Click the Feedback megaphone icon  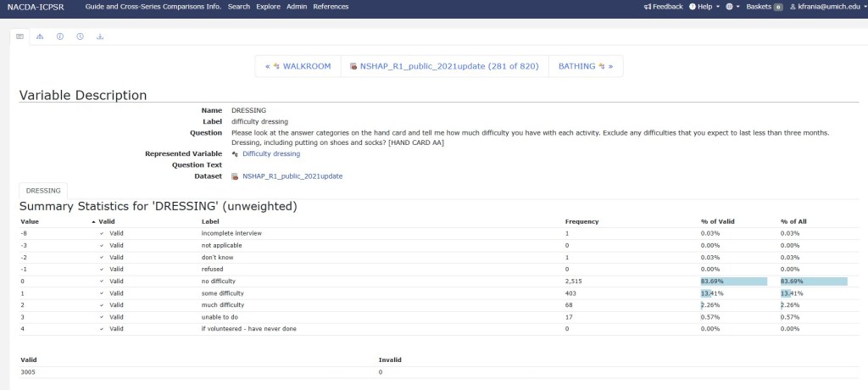click(x=648, y=7)
